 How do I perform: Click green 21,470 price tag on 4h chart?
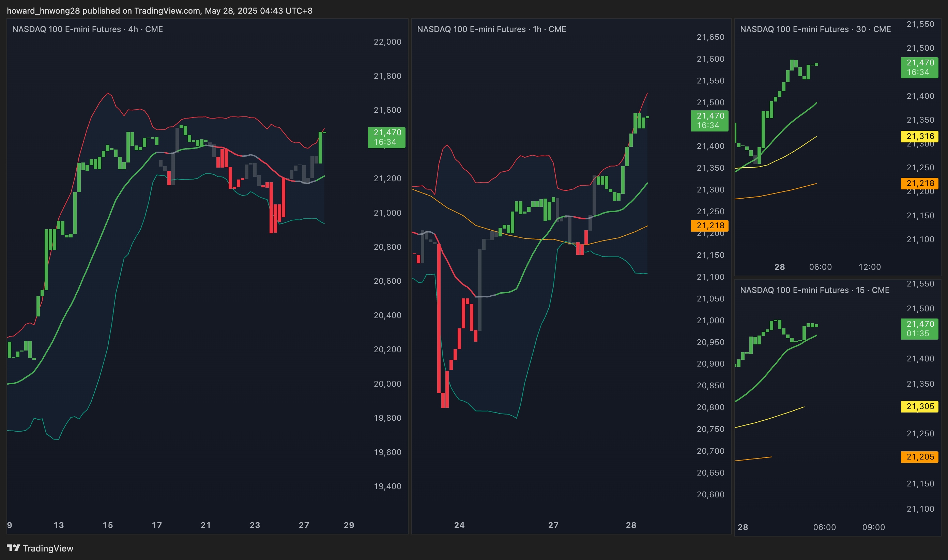coord(386,137)
